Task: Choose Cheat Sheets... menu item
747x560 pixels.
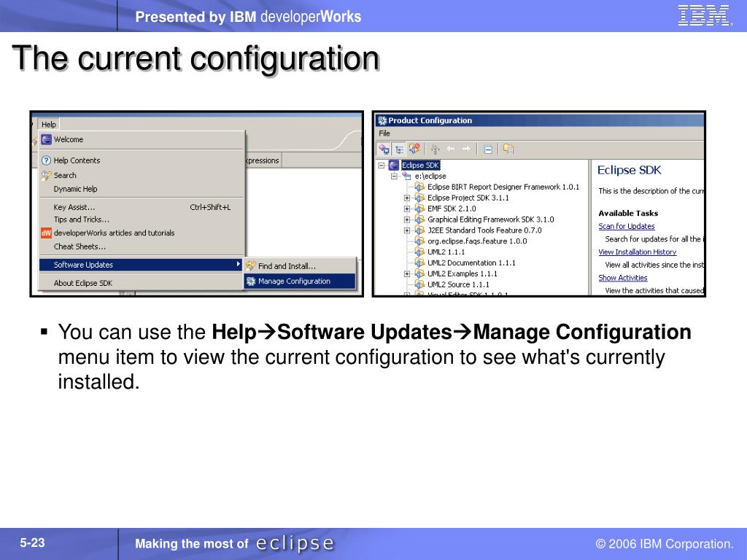Action: 142,246
